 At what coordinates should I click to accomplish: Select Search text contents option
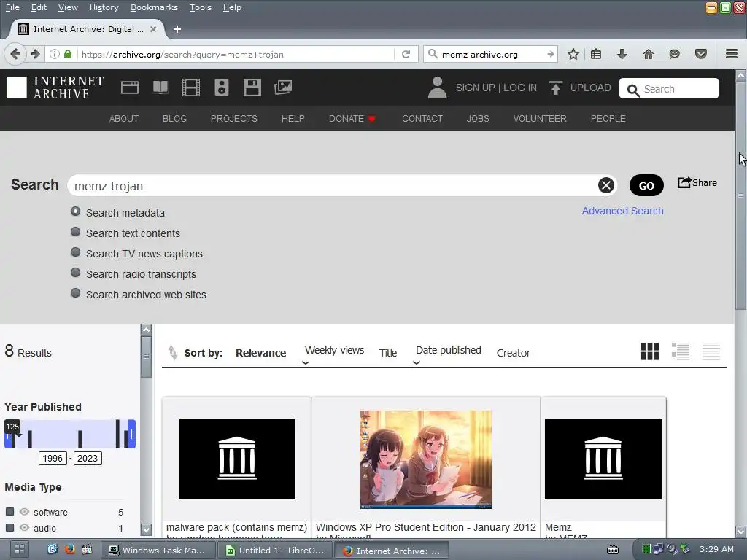pos(75,232)
